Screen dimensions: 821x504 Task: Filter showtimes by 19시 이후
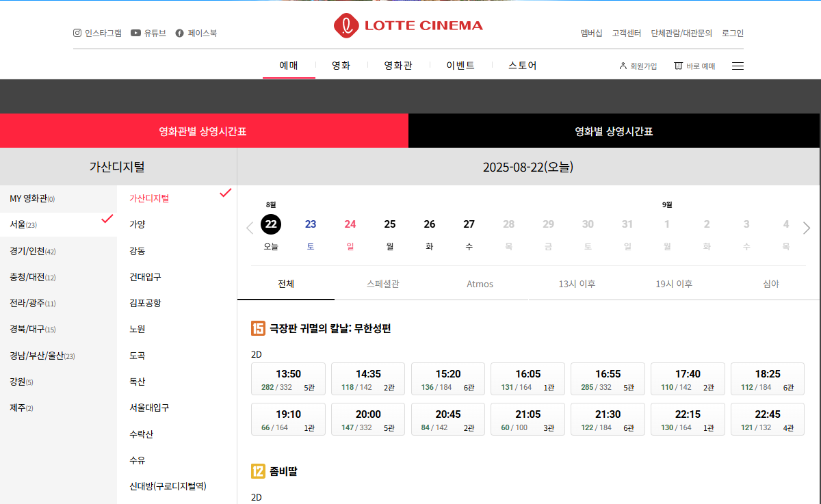point(674,284)
